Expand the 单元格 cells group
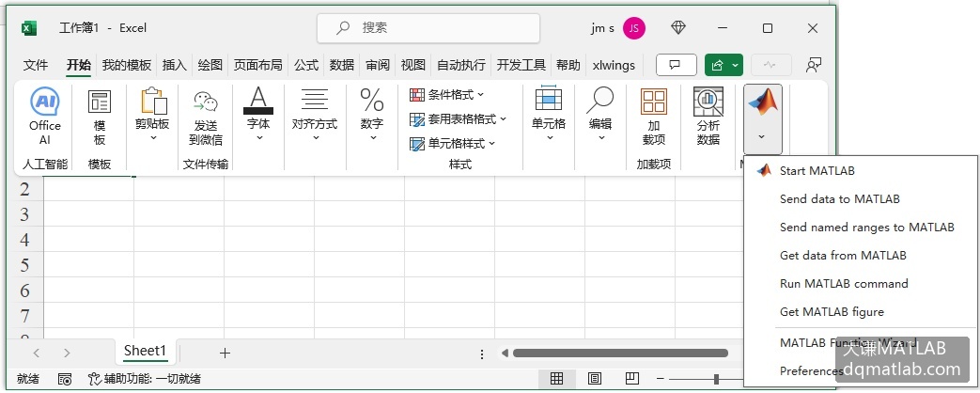This screenshot has width=980, height=393. click(549, 116)
